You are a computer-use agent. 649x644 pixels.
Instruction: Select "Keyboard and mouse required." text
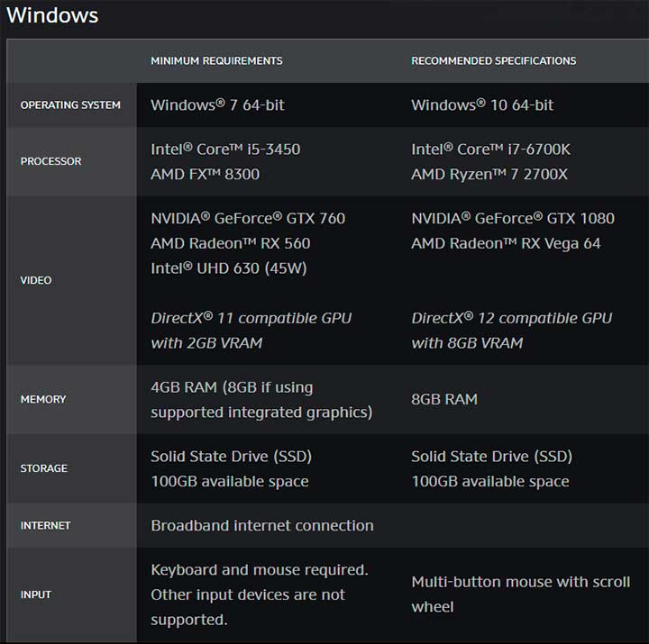pyautogui.click(x=260, y=570)
